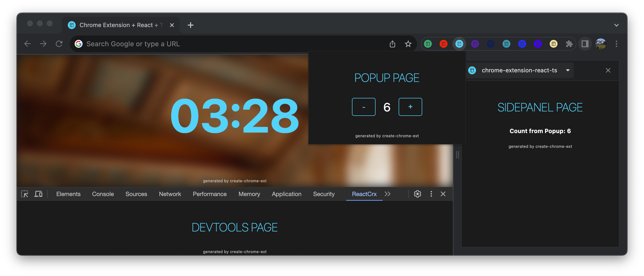This screenshot has height=276, width=644.
Task: Open the Network tab in DevTools
Action: click(x=170, y=194)
